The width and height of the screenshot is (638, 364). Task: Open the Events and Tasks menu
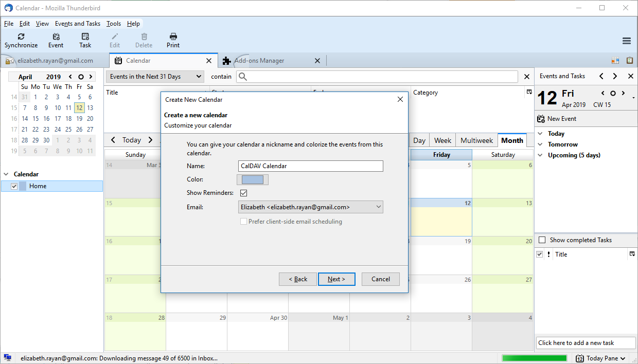77,23
